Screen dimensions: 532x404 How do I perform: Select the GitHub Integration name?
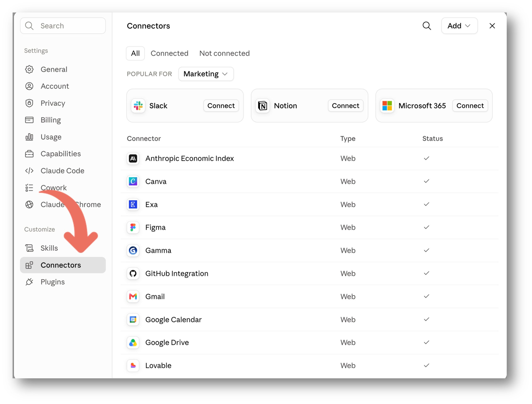click(177, 274)
